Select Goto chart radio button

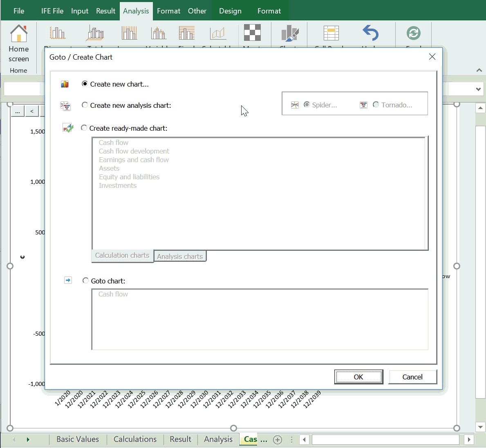[85, 281]
